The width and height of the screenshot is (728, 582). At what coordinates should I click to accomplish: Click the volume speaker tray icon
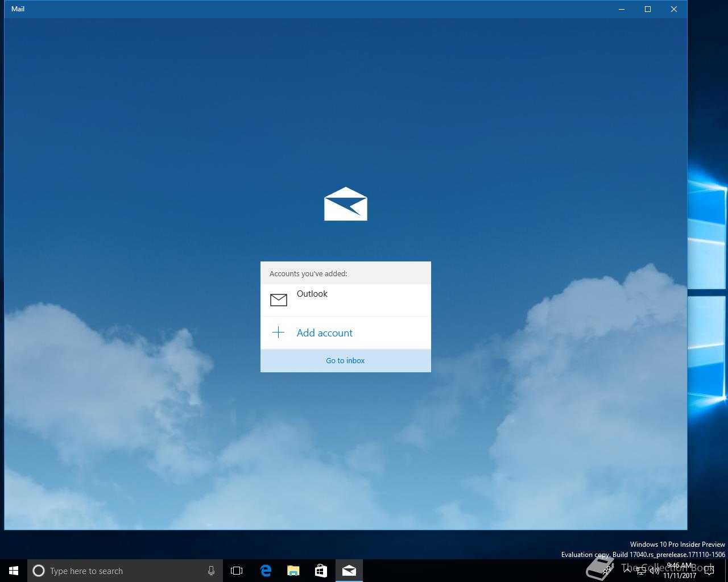point(655,571)
